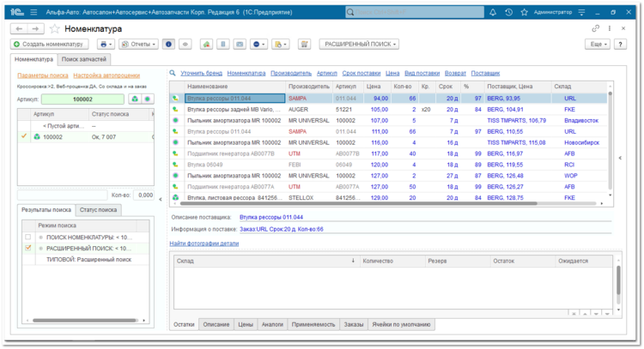Click Найти фотографии детали link
The image size is (644, 349).
tap(204, 244)
